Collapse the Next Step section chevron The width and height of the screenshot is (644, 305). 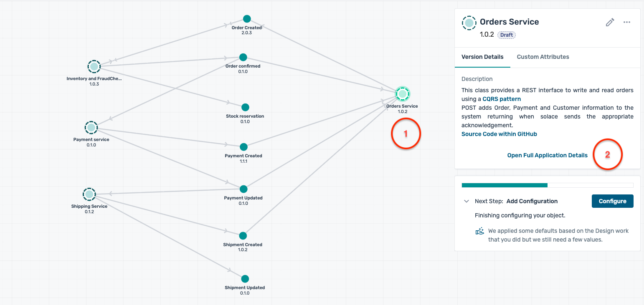click(466, 201)
